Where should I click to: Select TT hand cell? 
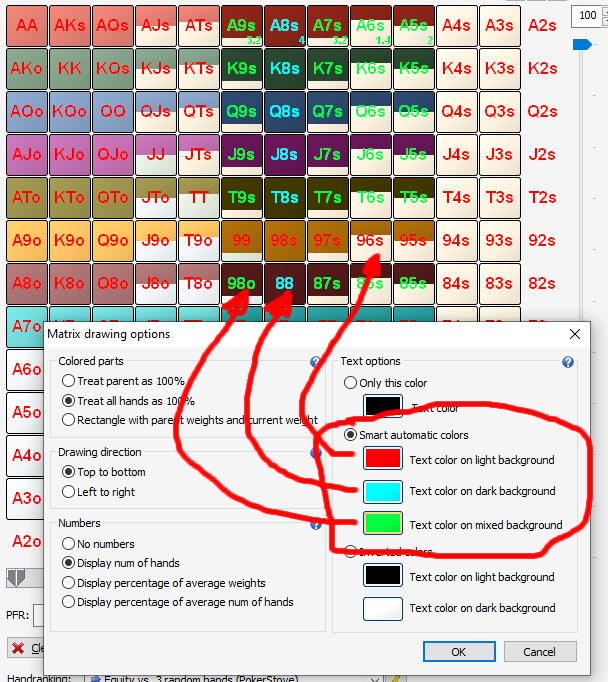199,198
